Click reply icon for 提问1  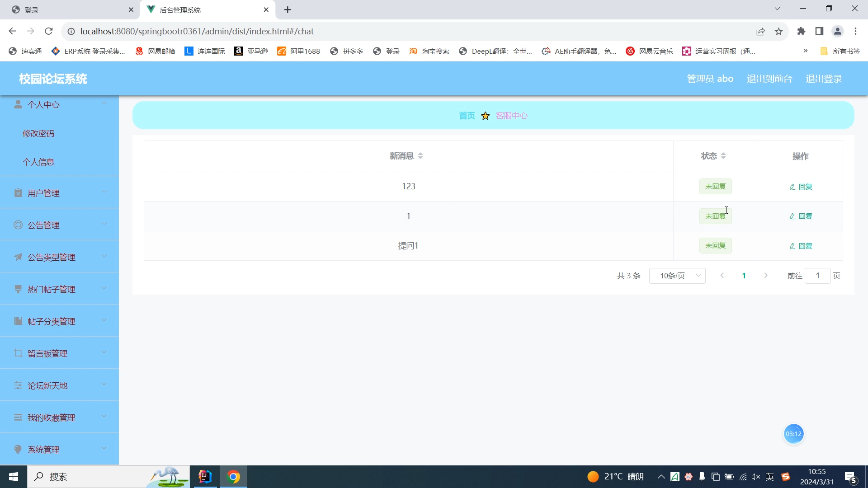coord(793,245)
